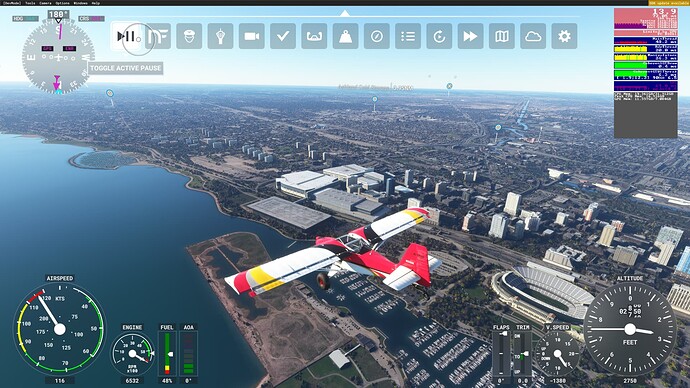Open the cloud weather panel
Viewport: 690px width, 388px height.
tap(533, 36)
